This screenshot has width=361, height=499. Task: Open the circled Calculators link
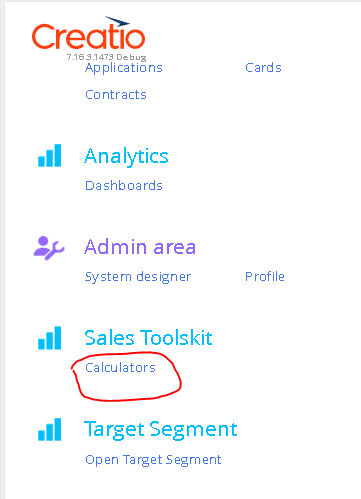pos(120,368)
